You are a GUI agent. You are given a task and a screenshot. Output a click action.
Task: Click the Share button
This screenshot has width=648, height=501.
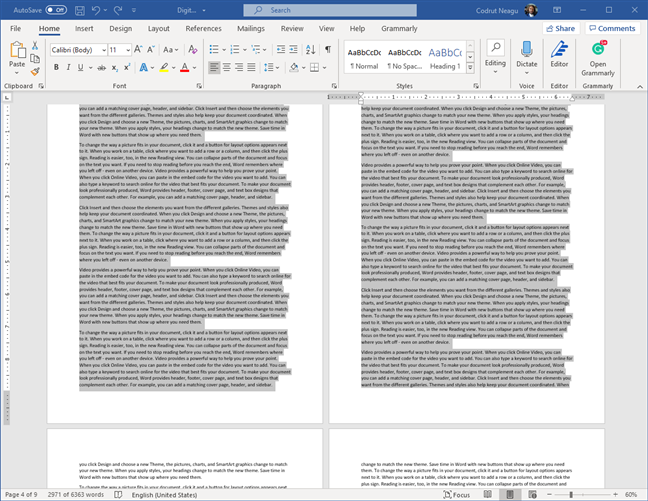(561, 28)
